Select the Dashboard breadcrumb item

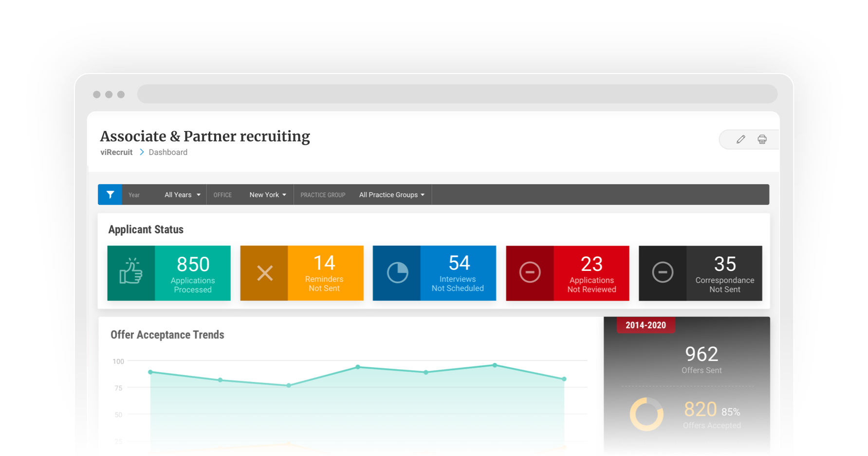[x=168, y=152]
